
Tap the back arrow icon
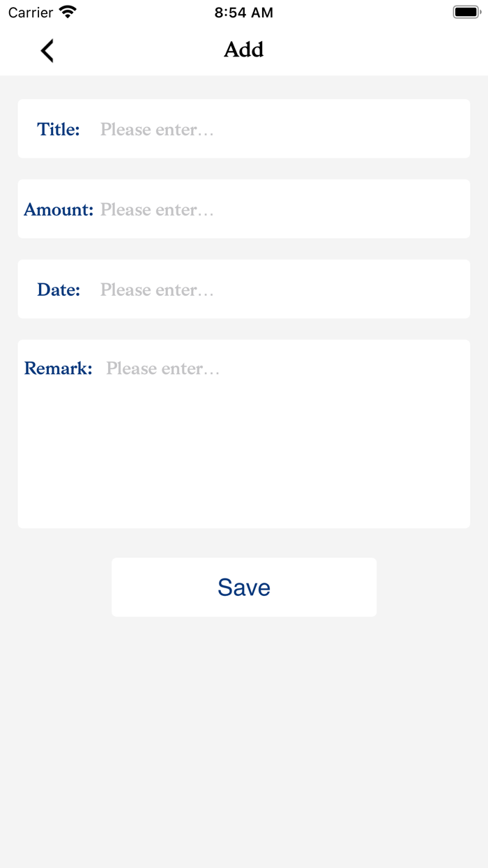click(47, 50)
